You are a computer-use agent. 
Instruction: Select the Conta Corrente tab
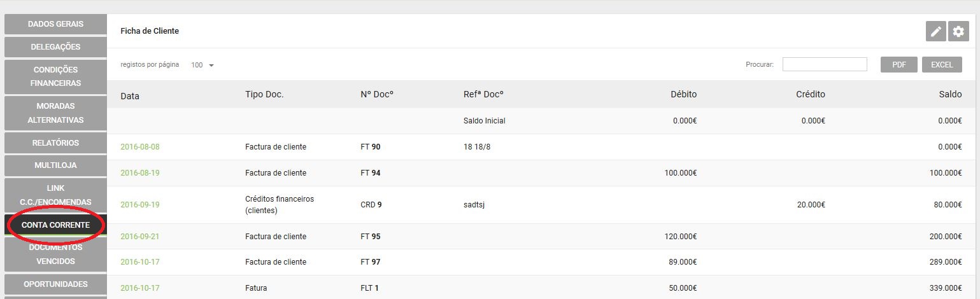[55, 225]
